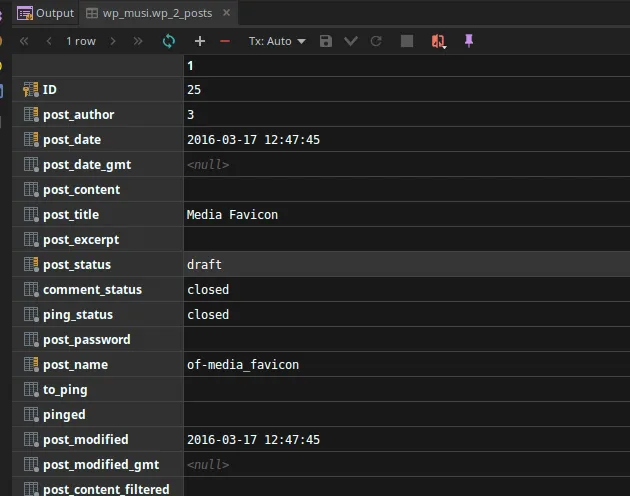Go to first page of rows
The width and height of the screenshot is (630, 496).
24,41
